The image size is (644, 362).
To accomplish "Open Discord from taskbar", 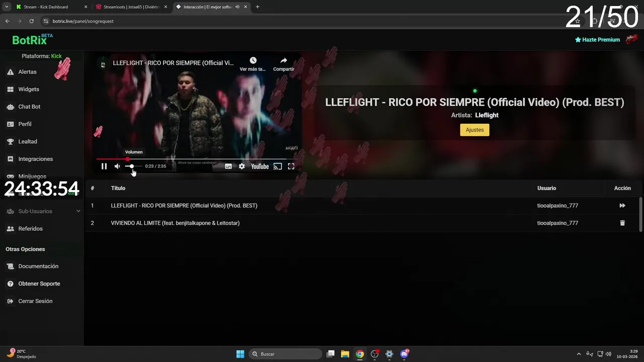I will click(405, 354).
